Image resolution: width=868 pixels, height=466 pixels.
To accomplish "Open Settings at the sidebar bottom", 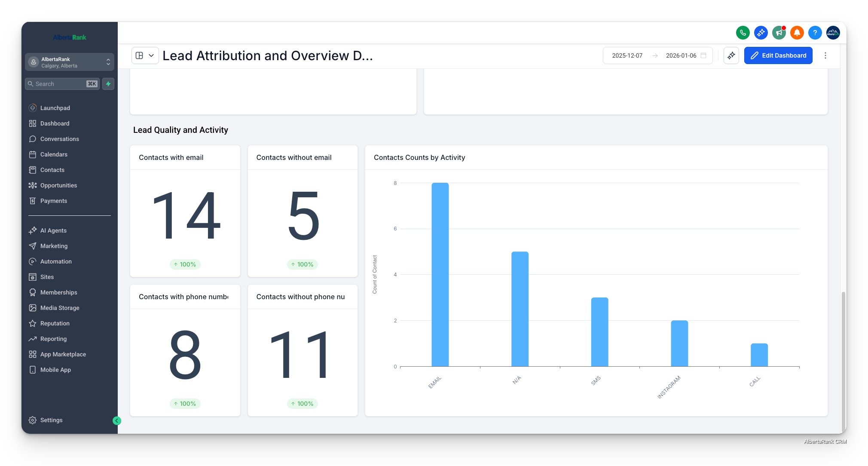I will point(51,420).
